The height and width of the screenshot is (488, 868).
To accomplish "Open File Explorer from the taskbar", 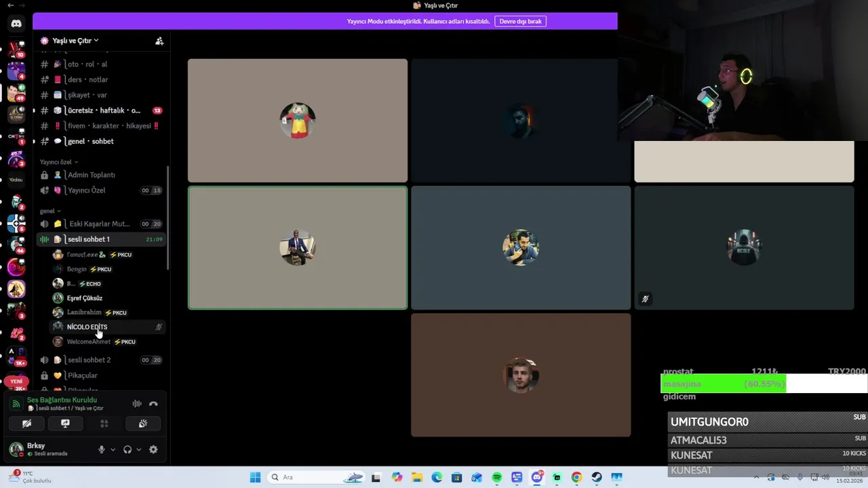I will (417, 477).
